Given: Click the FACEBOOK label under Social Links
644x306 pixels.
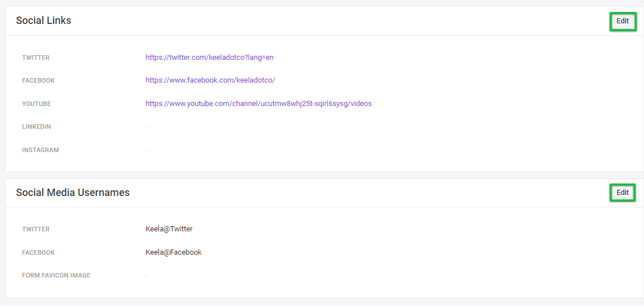Looking at the screenshot, I should coord(38,80).
